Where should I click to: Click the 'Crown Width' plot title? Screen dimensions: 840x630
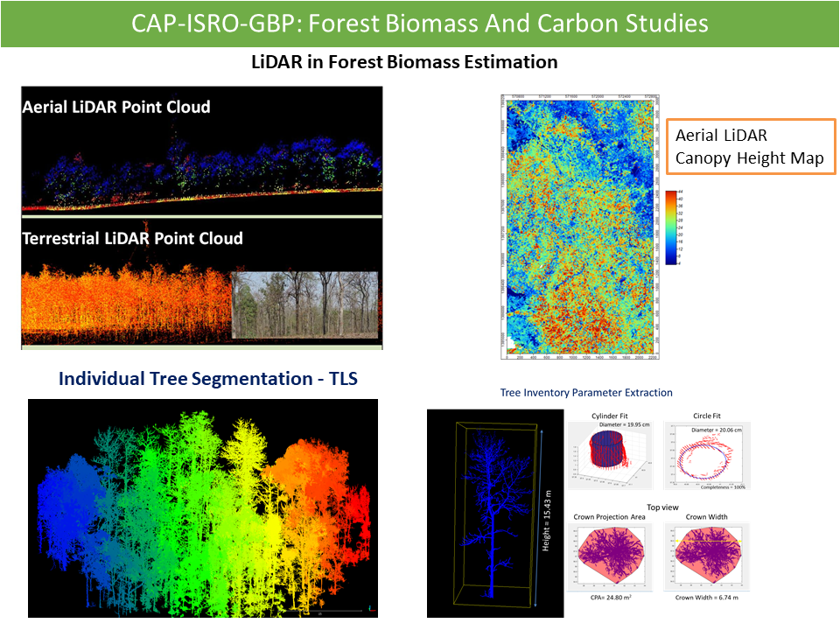(707, 517)
